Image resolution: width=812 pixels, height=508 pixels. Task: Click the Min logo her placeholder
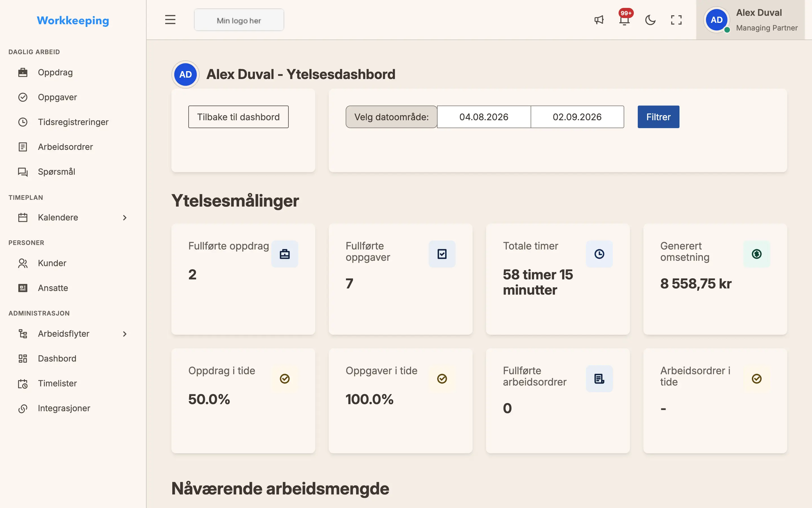click(239, 20)
